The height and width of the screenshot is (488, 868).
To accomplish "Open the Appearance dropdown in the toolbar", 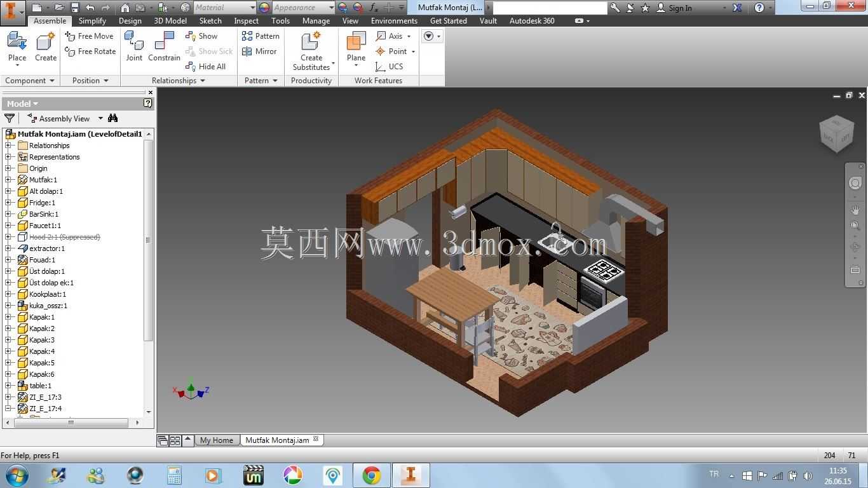I will pyautogui.click(x=304, y=8).
